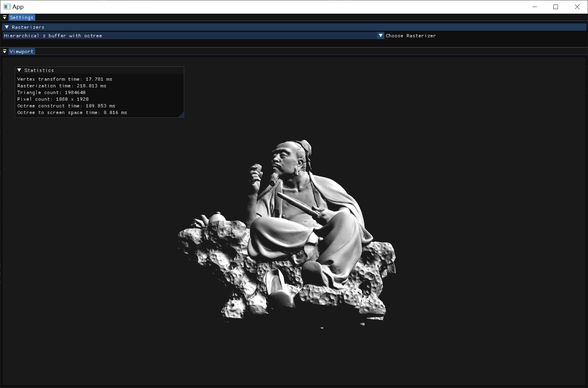The image size is (588, 388).
Task: Collapse the Statistics overlay triangle
Action: point(19,70)
